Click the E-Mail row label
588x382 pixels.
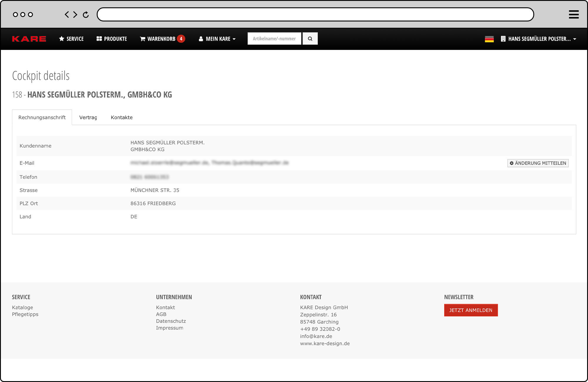coord(27,163)
